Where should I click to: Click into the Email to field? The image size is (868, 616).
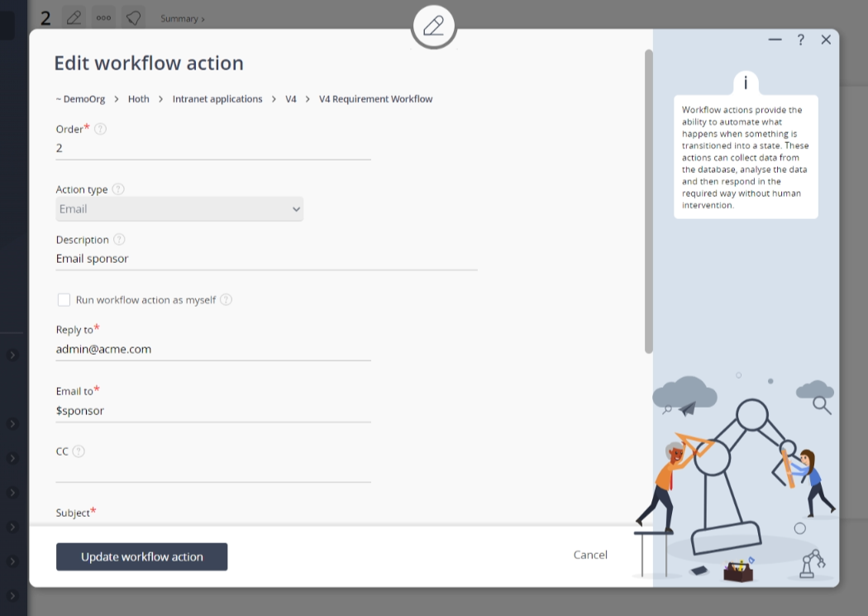[x=213, y=411]
